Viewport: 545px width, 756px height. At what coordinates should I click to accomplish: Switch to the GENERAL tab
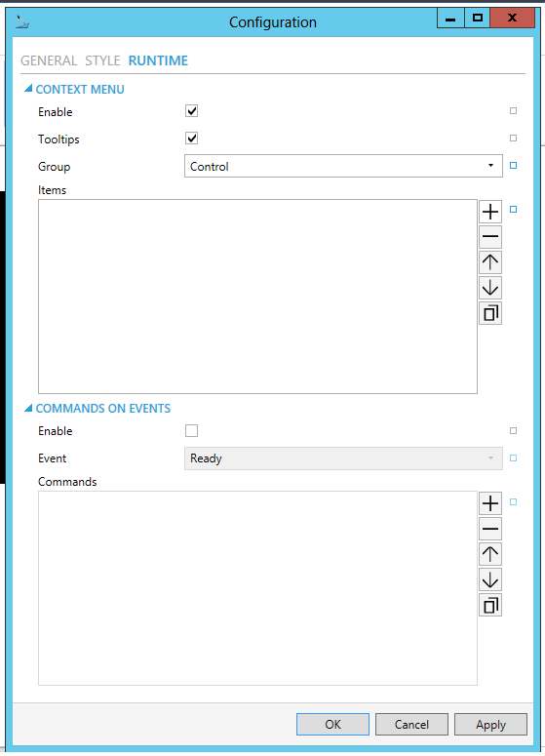tap(49, 60)
